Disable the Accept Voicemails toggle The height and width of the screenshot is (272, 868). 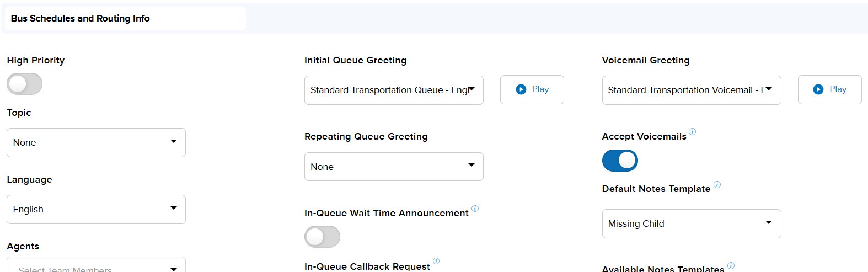[620, 161]
